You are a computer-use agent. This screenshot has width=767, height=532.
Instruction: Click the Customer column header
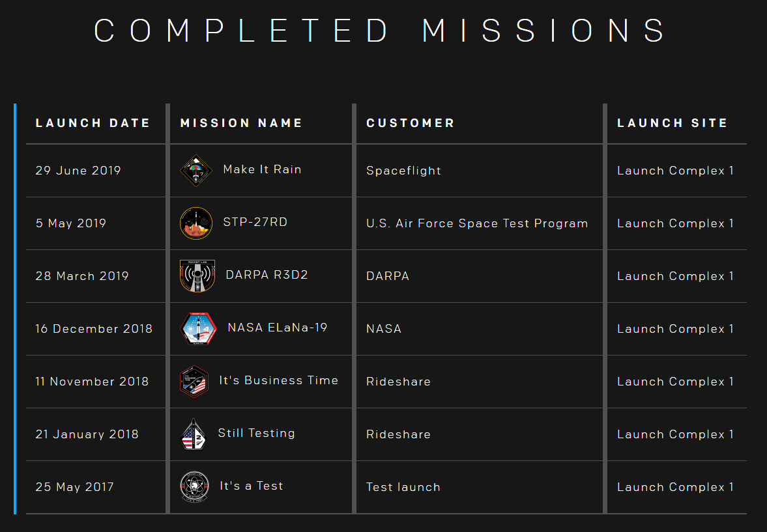coord(410,123)
